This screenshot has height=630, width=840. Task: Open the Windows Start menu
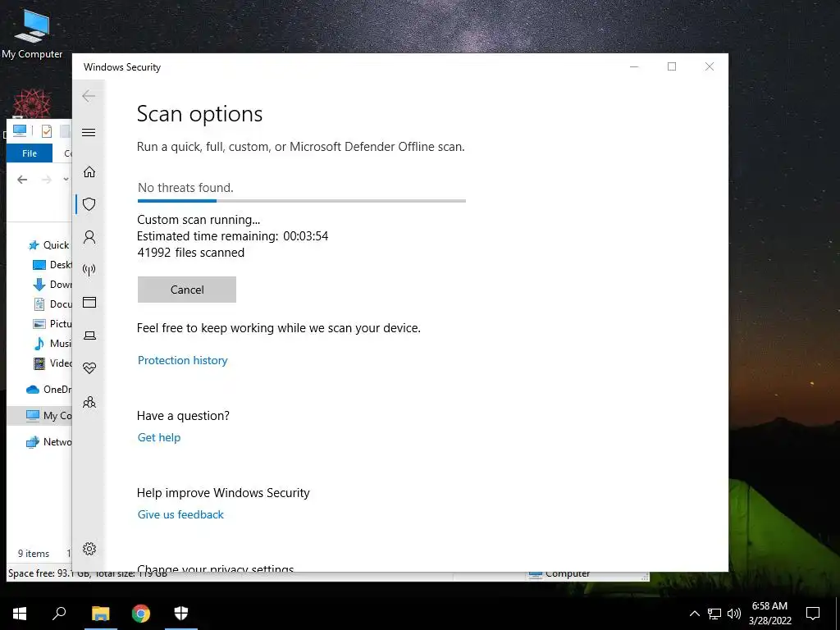click(20, 614)
